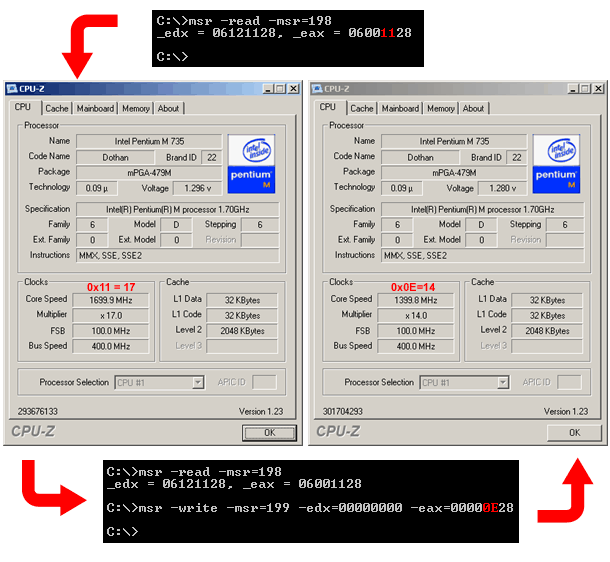Screen dimensions: 610x562
Task: Click APIC ID field in left window
Action: (265, 382)
